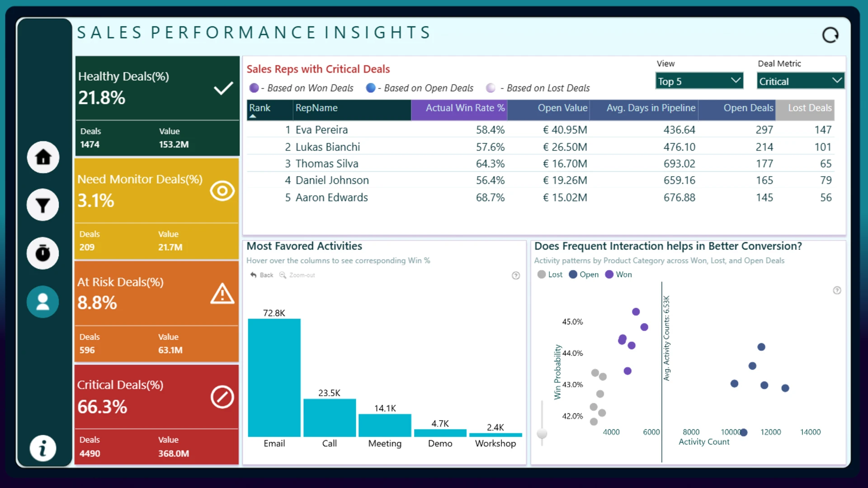Viewport: 868px width, 488px height.
Task: Click the refresh icon at top right
Action: [830, 35]
